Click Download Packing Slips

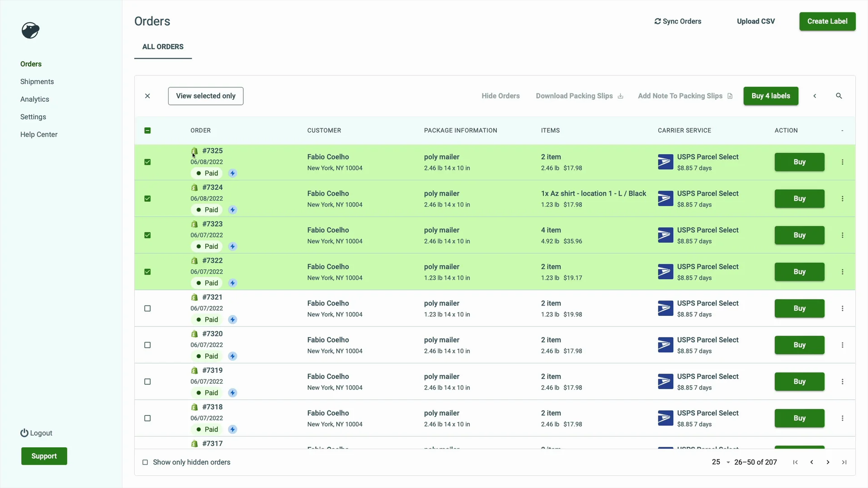click(580, 96)
